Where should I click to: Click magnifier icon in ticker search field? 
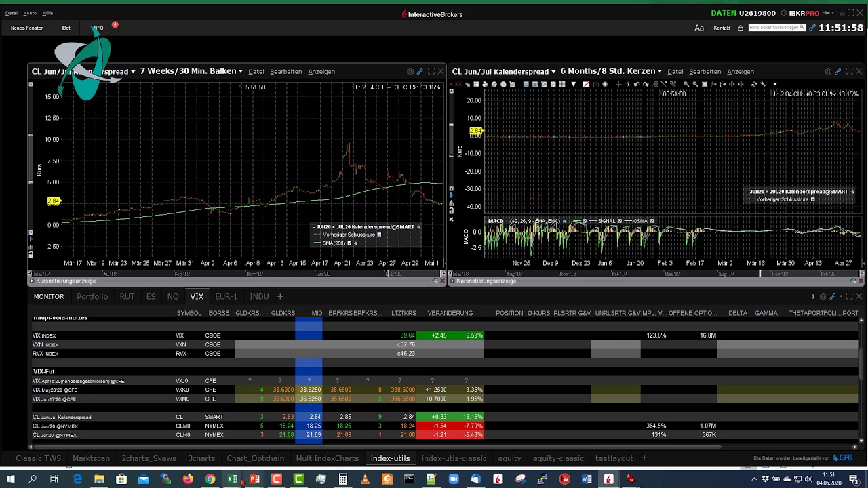[802, 28]
